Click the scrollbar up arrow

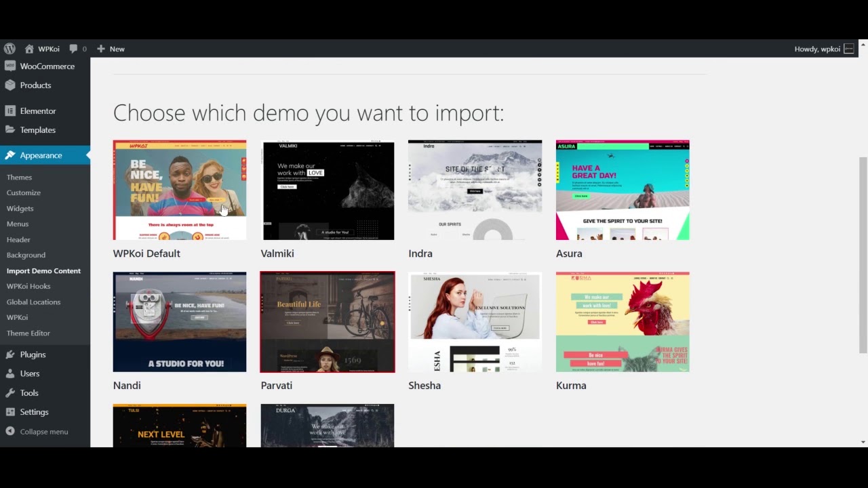[863, 45]
